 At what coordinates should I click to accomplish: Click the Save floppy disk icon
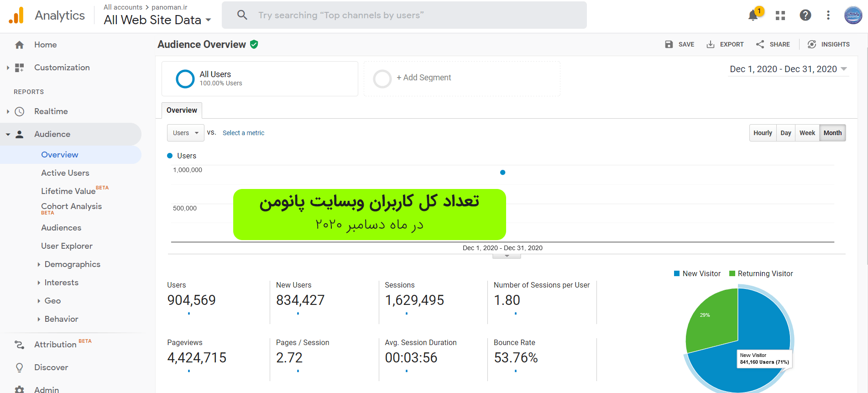(669, 44)
